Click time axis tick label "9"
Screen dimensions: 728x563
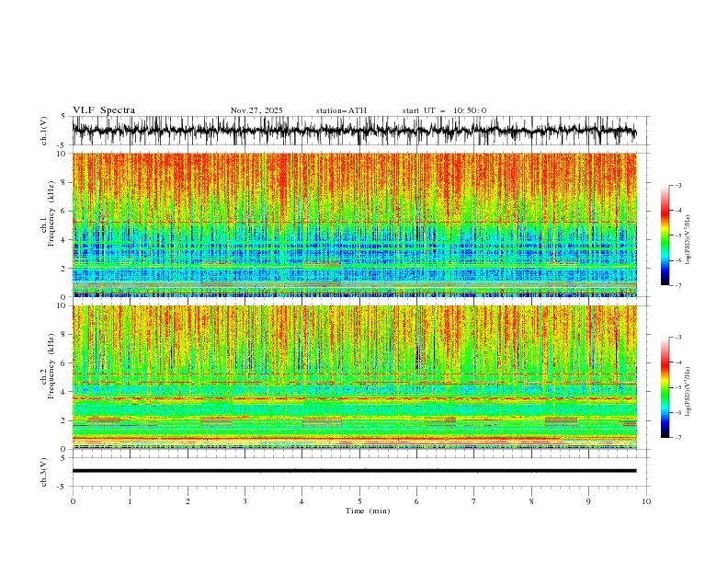588,501
